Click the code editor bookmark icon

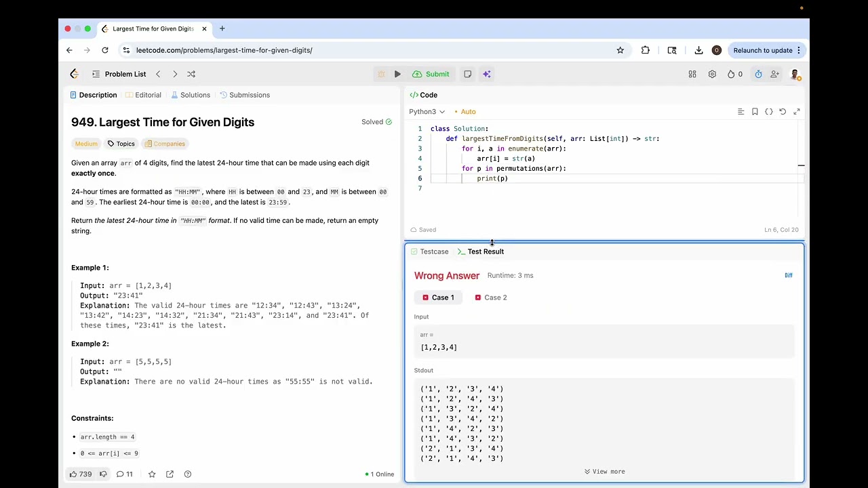755,112
